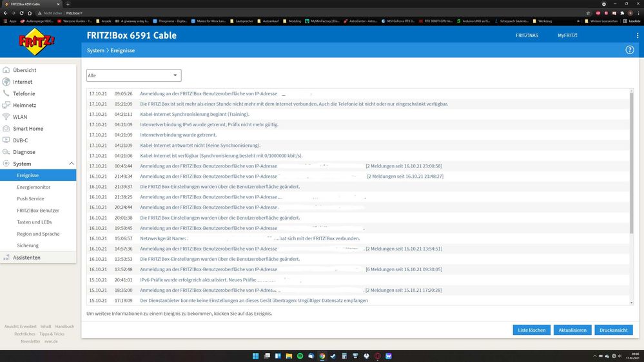This screenshot has height=362, width=644.
Task: Click the phone icon next to Telefonie
Action: pos(6,93)
